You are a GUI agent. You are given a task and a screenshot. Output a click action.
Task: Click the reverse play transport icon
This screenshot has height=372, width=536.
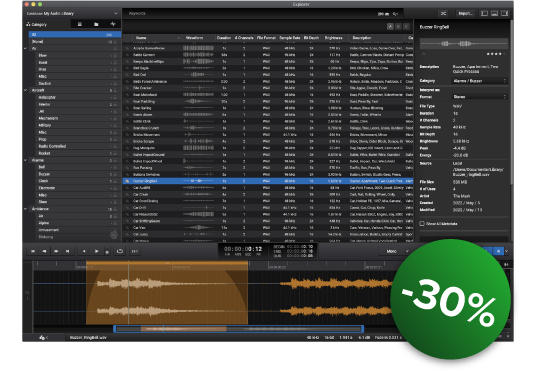coord(84,251)
